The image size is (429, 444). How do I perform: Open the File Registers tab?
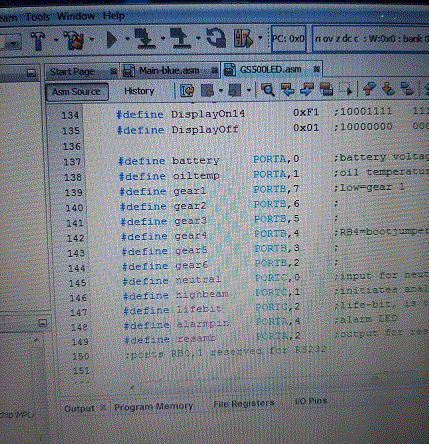click(244, 404)
